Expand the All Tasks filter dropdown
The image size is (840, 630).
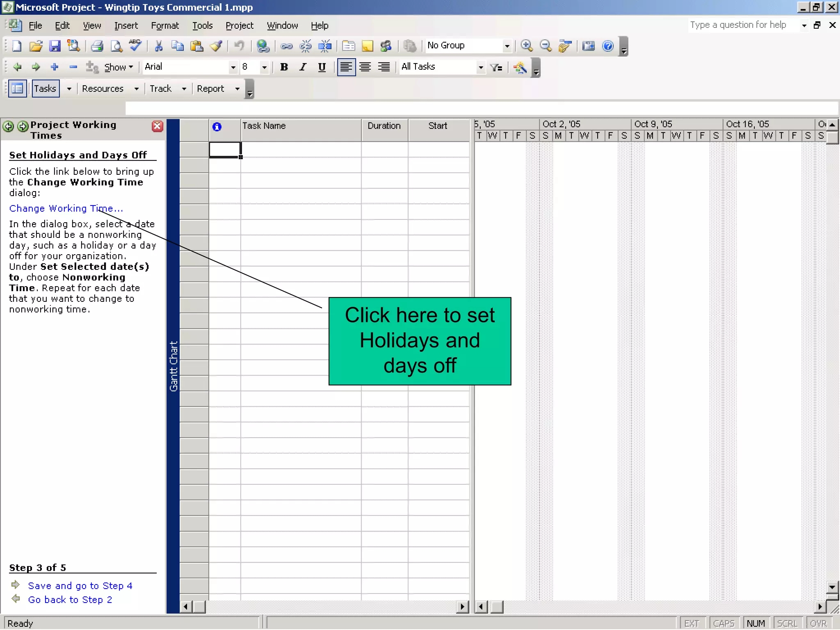(x=481, y=67)
